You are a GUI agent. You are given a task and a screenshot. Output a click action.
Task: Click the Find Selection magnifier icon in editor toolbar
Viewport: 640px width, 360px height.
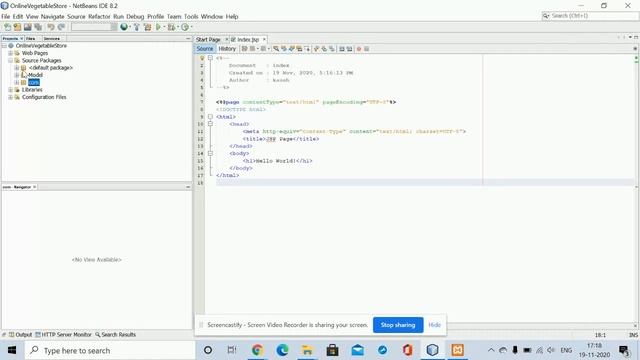tap(276, 49)
